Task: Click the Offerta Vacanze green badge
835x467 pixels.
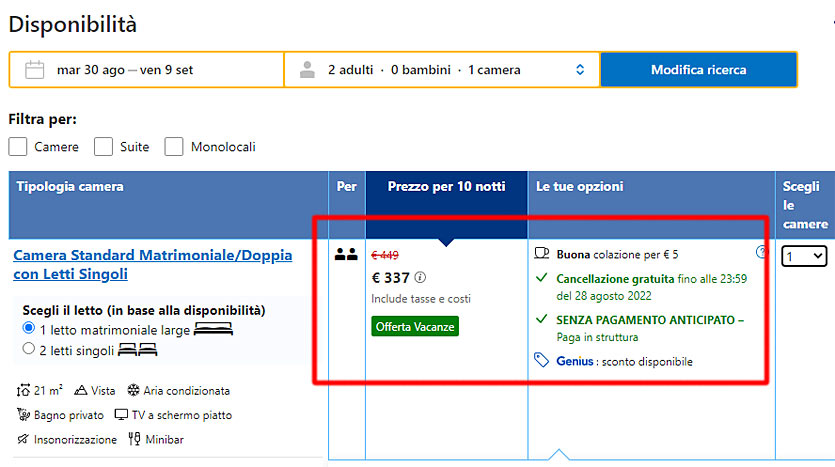Action: click(415, 326)
